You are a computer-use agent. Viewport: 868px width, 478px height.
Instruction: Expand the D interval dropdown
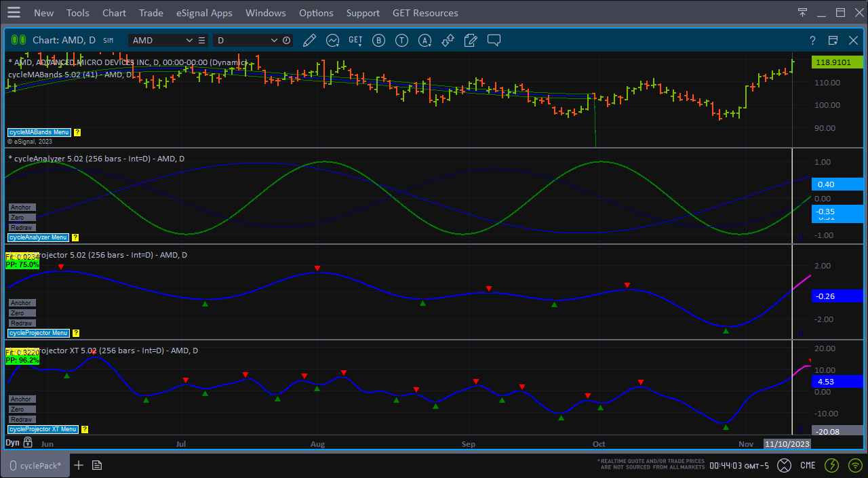point(275,41)
